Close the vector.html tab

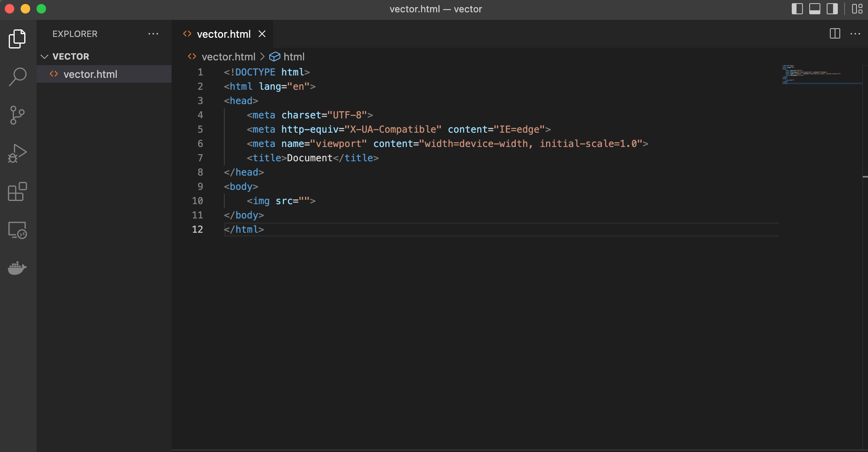(262, 34)
